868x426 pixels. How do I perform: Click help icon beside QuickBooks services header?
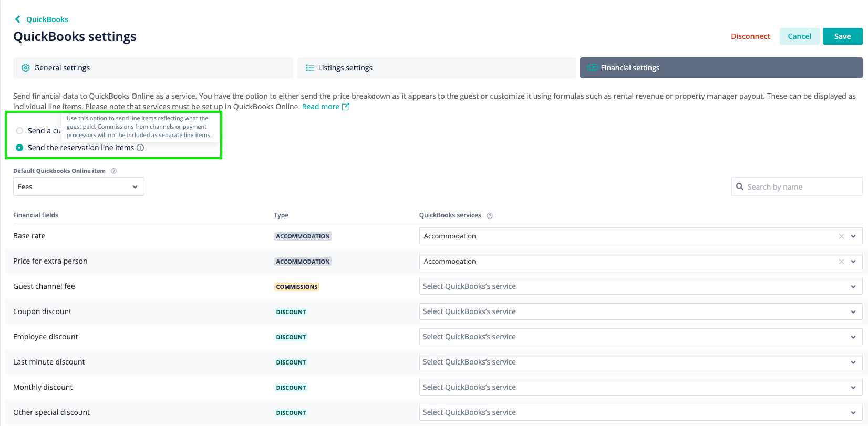click(x=490, y=215)
